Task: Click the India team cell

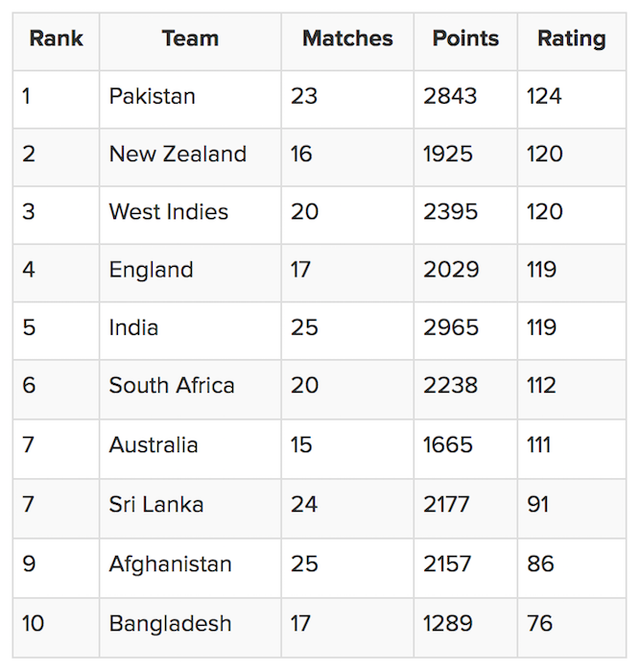Action: pos(133,328)
